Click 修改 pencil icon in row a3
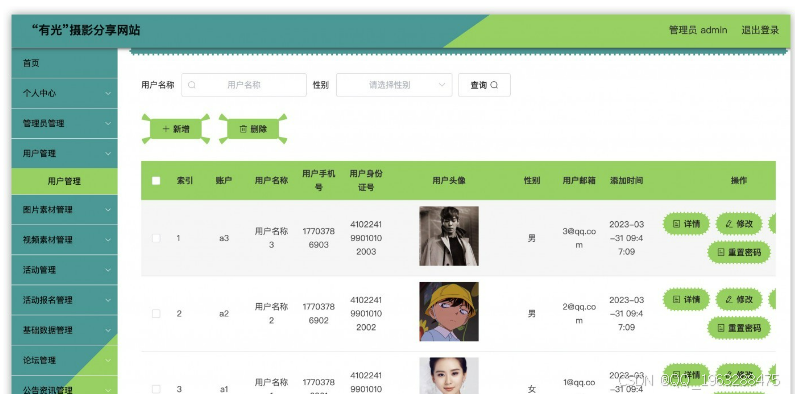 click(729, 224)
